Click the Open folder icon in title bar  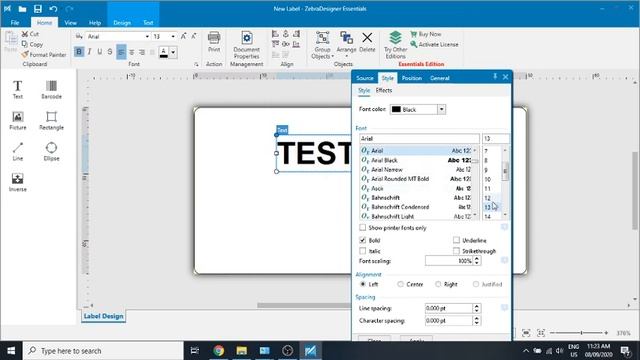tap(22, 9)
